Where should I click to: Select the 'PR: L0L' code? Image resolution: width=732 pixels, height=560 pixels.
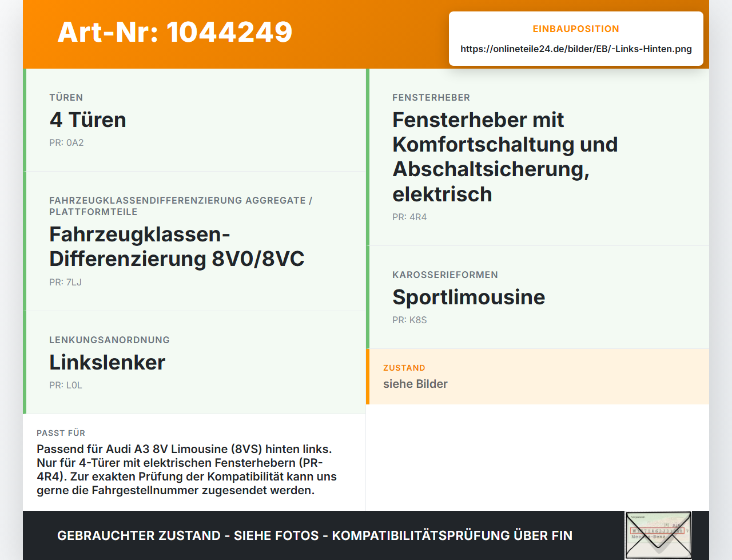[66, 385]
